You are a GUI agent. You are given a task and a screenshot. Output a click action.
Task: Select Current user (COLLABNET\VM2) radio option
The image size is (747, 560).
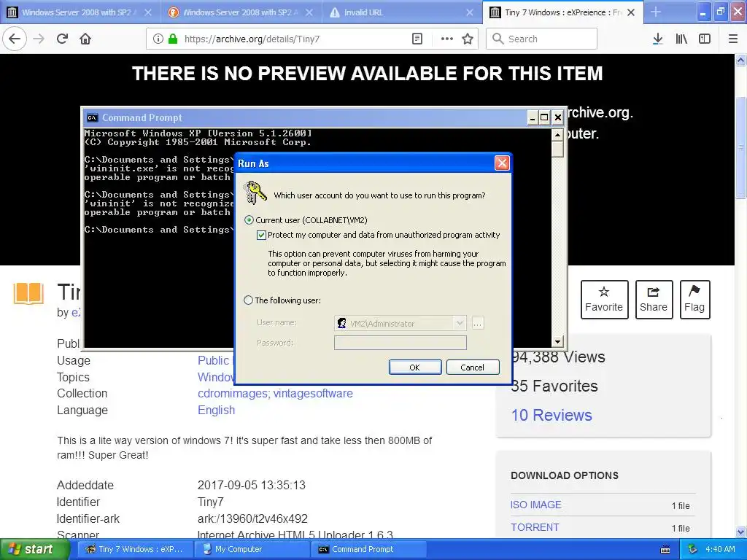pyautogui.click(x=249, y=220)
